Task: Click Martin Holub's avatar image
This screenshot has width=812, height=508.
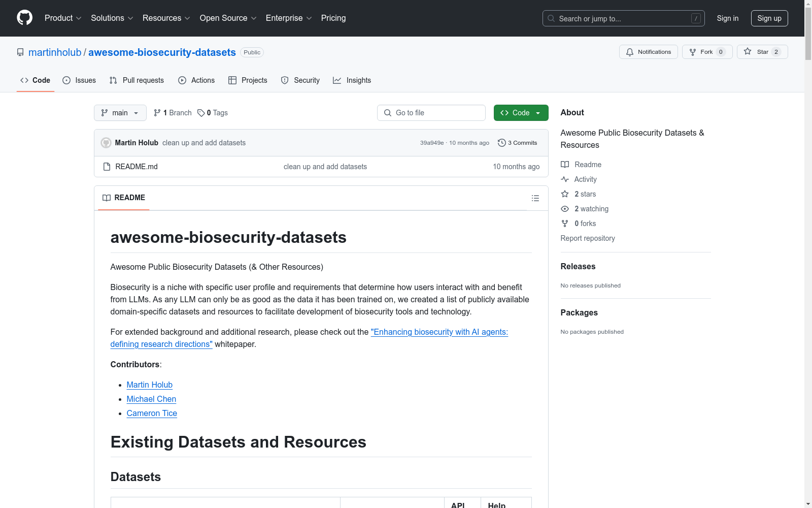Action: [x=106, y=143]
